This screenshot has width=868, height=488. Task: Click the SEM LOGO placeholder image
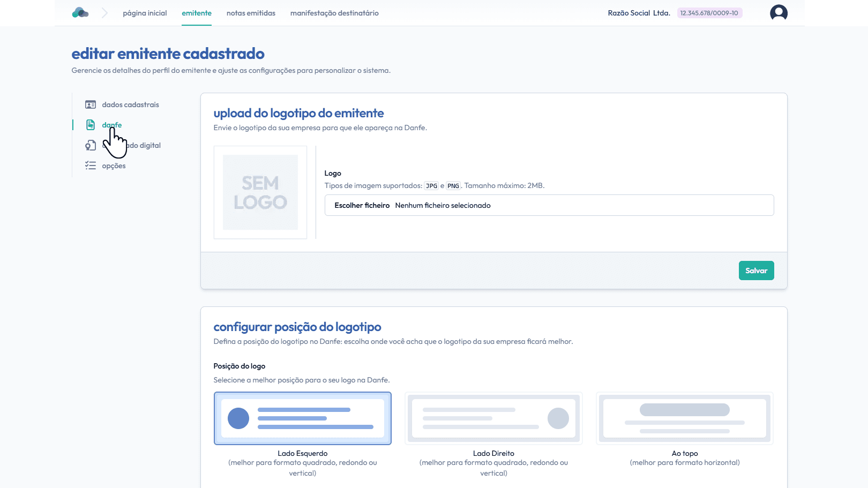260,192
